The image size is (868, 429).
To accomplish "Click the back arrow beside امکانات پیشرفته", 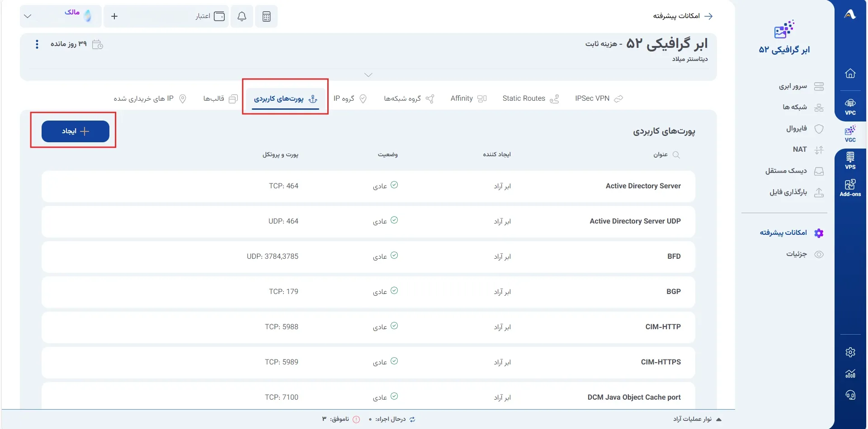I will [708, 16].
